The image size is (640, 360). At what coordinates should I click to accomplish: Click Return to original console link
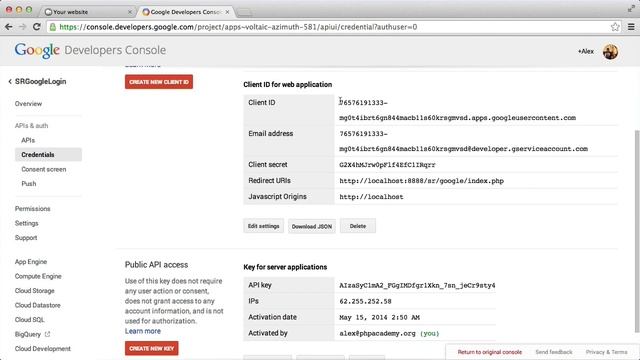tap(489, 352)
